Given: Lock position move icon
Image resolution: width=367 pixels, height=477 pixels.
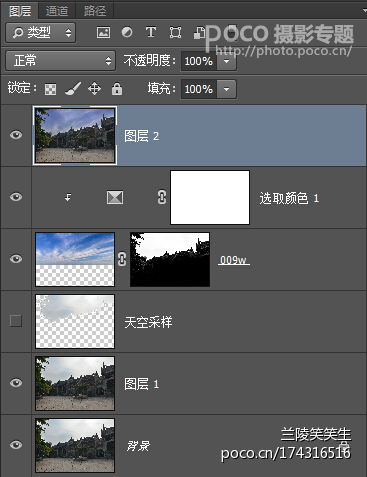Looking at the screenshot, I should pyautogui.click(x=94, y=89).
